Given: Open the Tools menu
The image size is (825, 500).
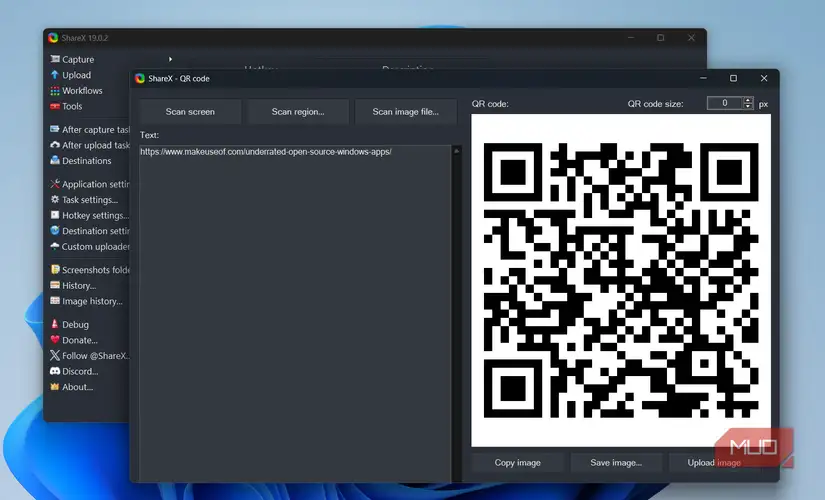Looking at the screenshot, I should point(72,106).
